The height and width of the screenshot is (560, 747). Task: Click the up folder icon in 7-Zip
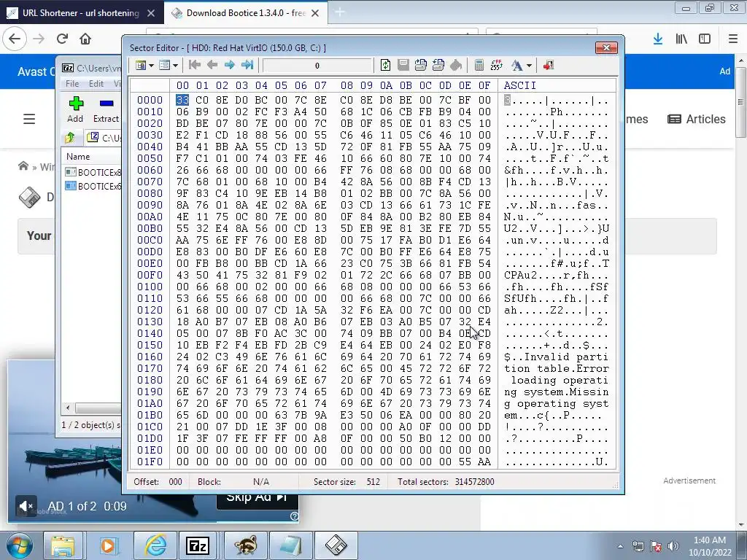pos(69,138)
